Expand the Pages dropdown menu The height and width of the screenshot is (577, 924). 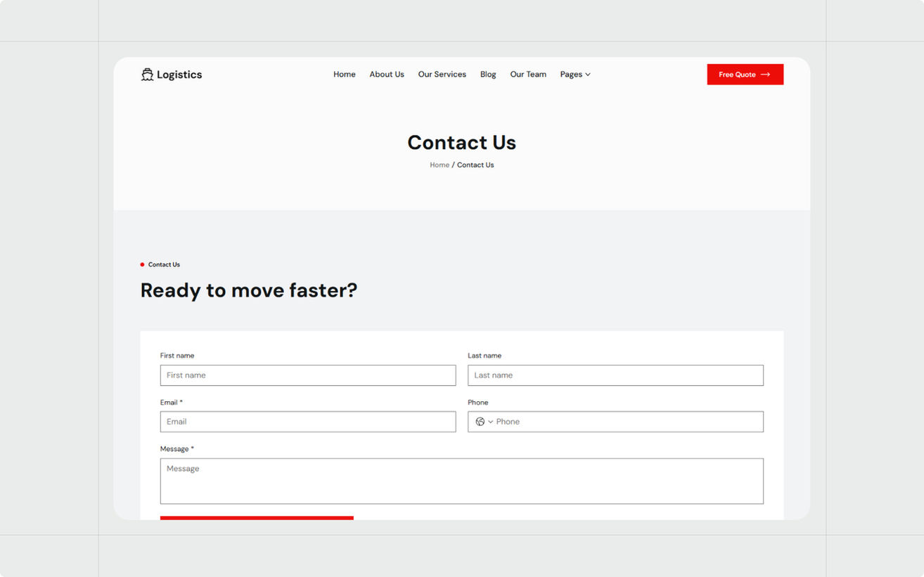[575, 74]
